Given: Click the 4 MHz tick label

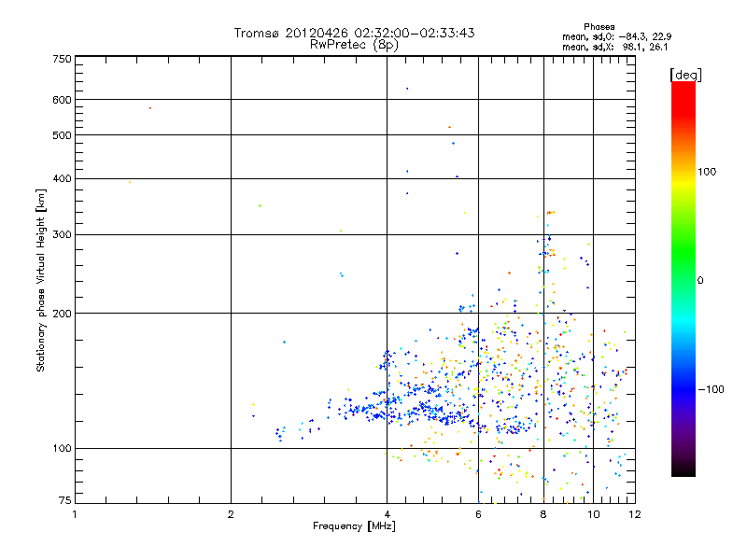Looking at the screenshot, I should 387,514.
